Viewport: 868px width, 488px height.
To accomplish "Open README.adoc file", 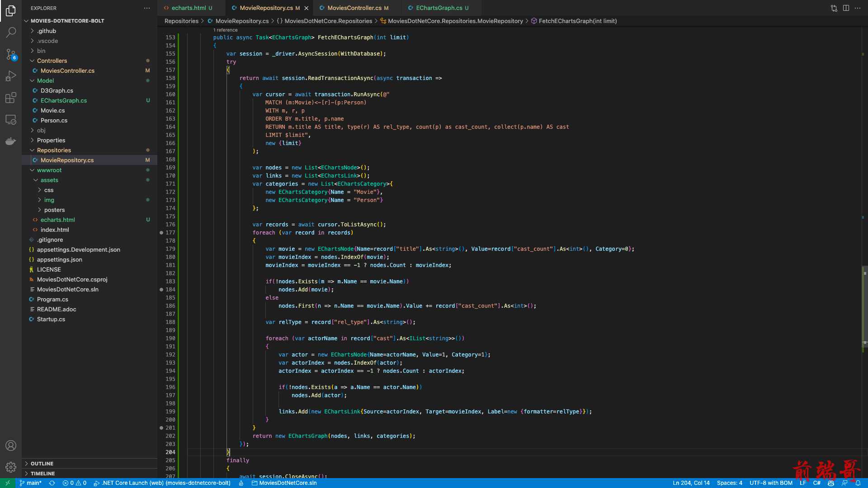I will coord(90,309).
